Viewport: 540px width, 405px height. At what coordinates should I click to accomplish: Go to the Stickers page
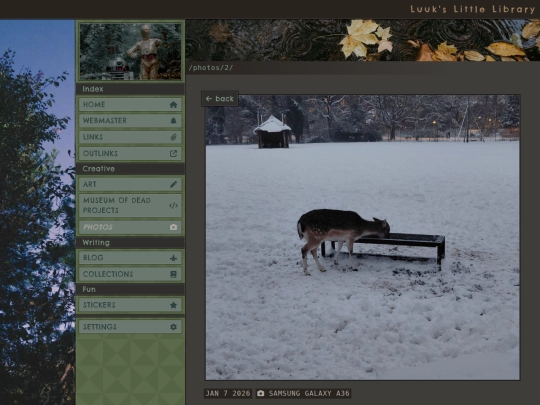pyautogui.click(x=130, y=305)
